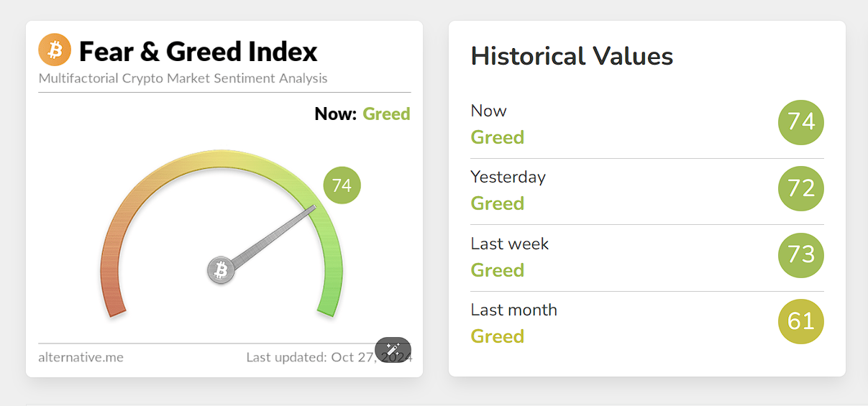
Task: Open the alternative.me link
Action: point(81,357)
